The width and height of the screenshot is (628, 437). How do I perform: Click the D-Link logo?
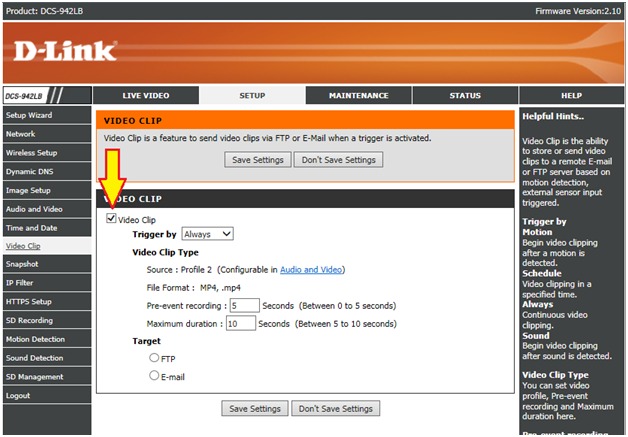[65, 51]
